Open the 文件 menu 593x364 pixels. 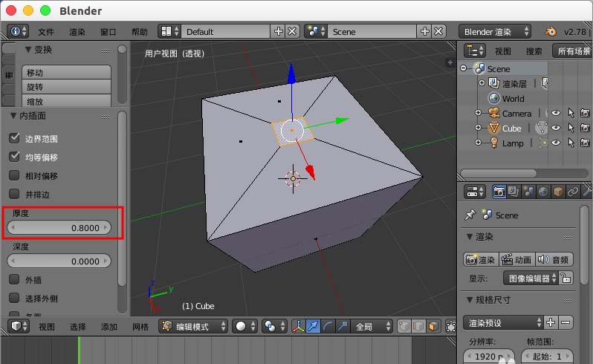pos(46,32)
